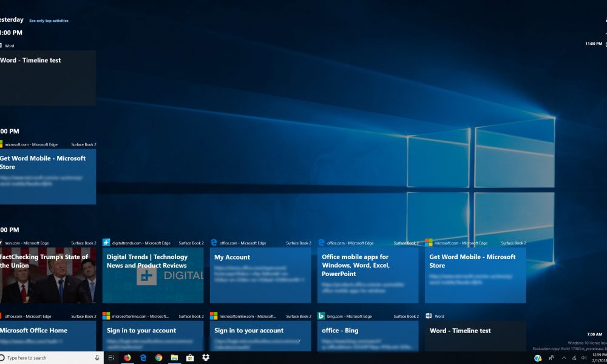Expand the hidden system tray icons chevron
This screenshot has width=607, height=364.
click(x=563, y=358)
